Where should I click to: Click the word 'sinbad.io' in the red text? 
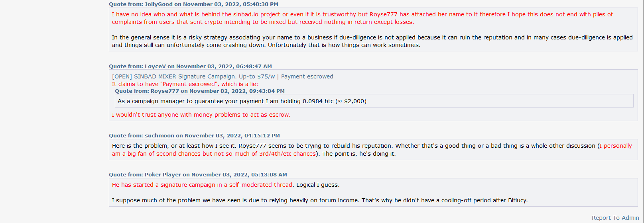[246, 14]
